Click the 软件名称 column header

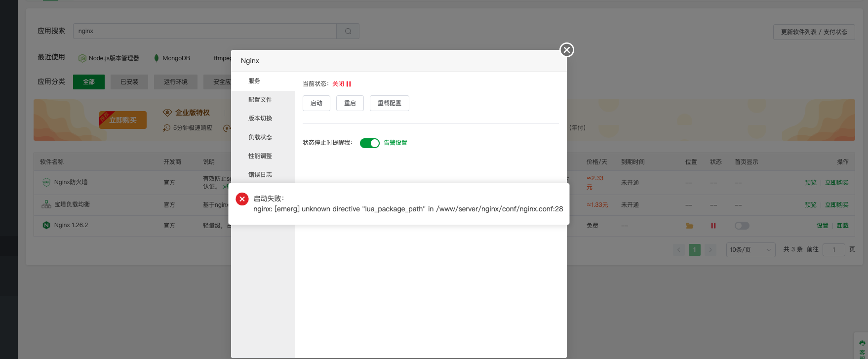pos(52,162)
